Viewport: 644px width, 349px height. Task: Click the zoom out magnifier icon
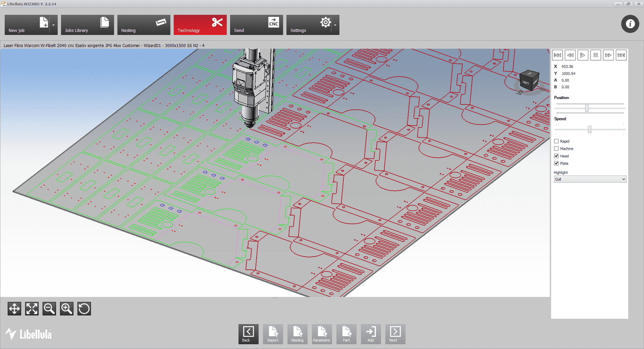49,309
